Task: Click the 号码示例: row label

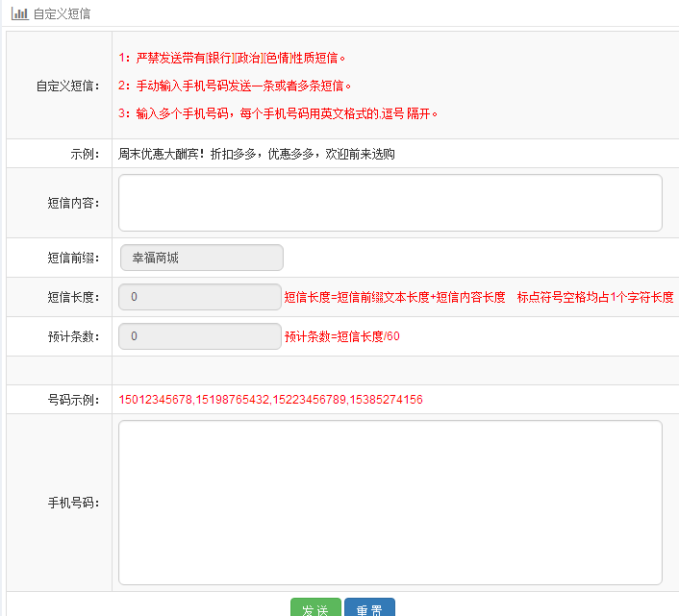Action: coord(74,400)
